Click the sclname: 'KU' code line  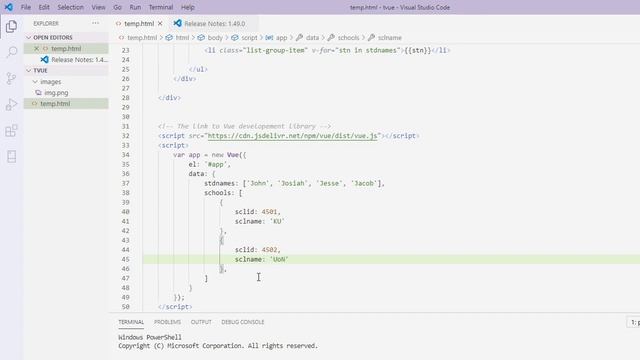tap(260, 221)
